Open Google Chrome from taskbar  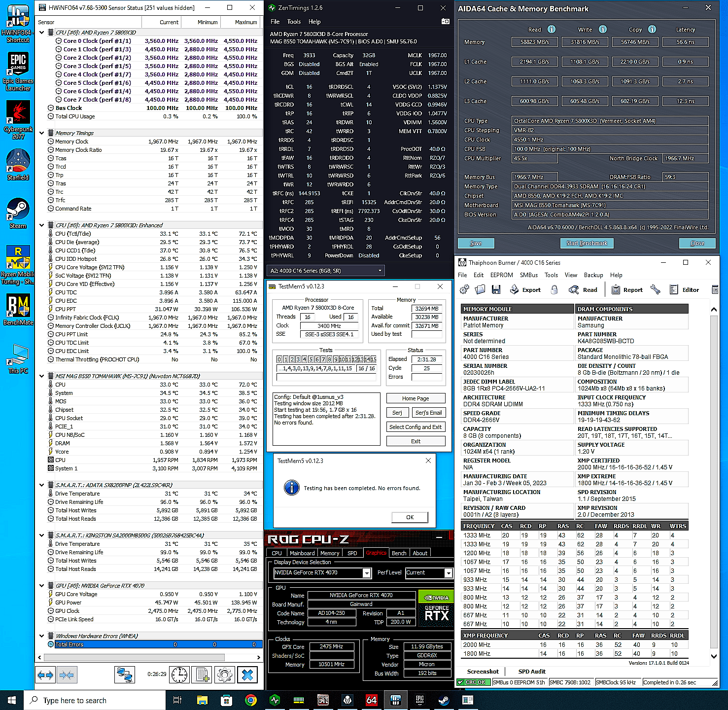(x=250, y=700)
